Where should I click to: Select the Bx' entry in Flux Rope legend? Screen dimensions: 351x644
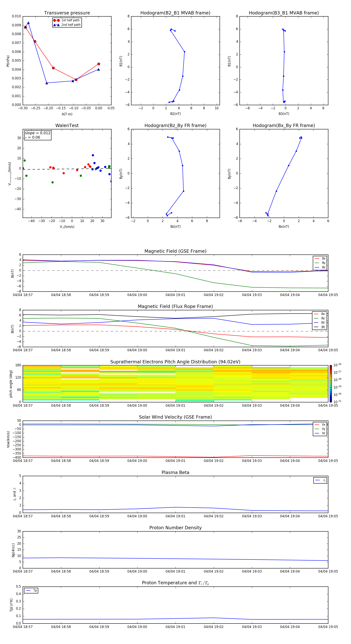tap(320, 314)
